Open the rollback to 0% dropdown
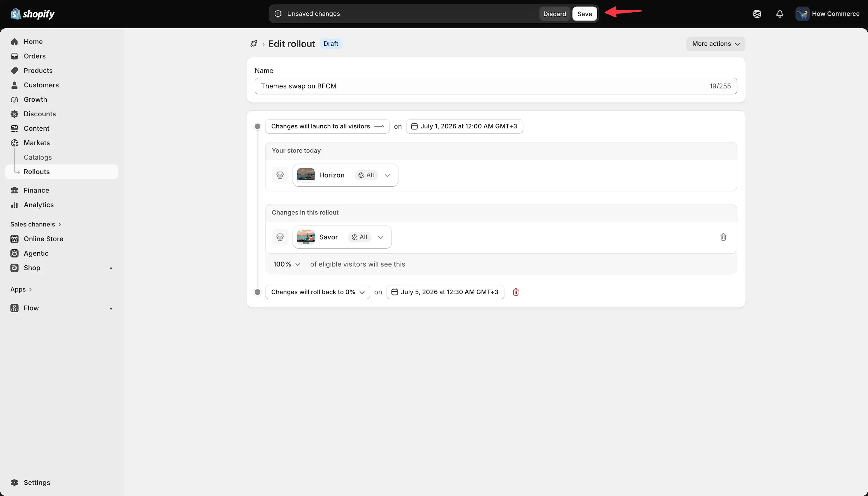The width and height of the screenshot is (868, 496). point(317,292)
